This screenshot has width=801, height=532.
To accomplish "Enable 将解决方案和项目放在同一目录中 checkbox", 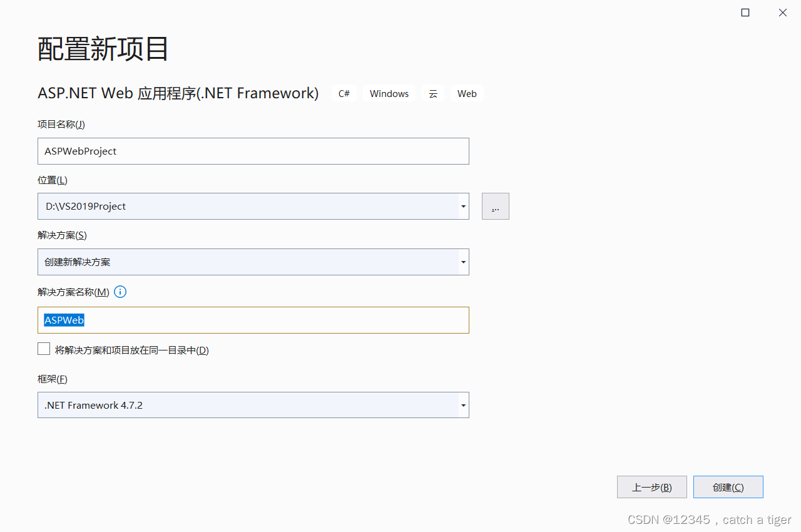I will (x=43, y=349).
